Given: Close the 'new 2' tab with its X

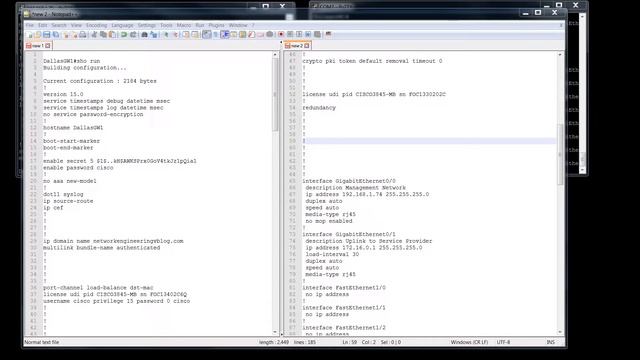Looking at the screenshot, I should pyautogui.click(x=307, y=46).
